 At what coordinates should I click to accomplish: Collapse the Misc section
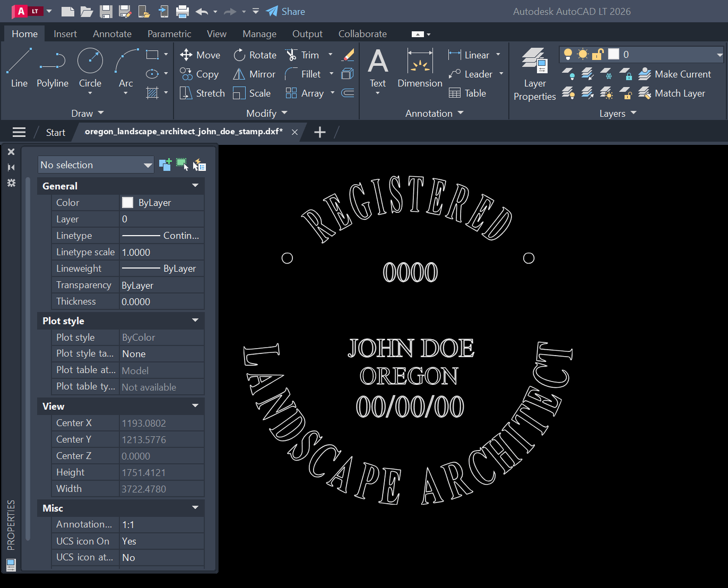(195, 508)
